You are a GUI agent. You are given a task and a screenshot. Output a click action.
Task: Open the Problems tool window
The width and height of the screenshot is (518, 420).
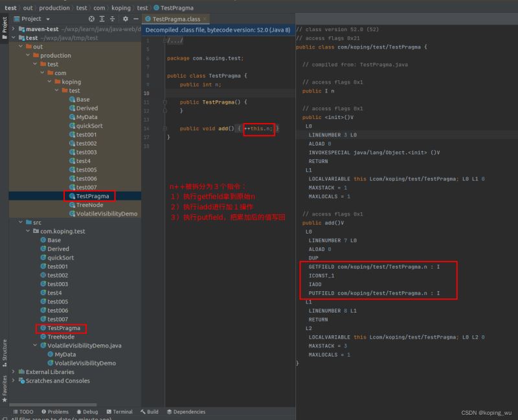55,412
